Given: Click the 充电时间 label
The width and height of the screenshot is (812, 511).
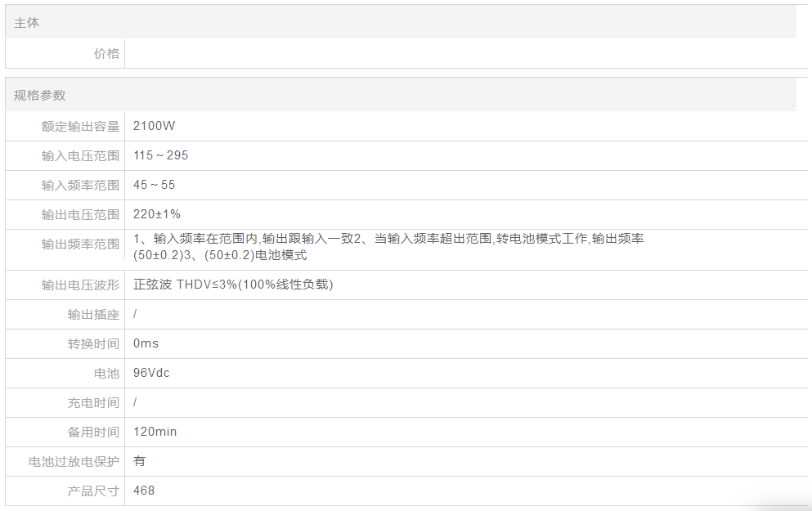Looking at the screenshot, I should coord(93,402).
